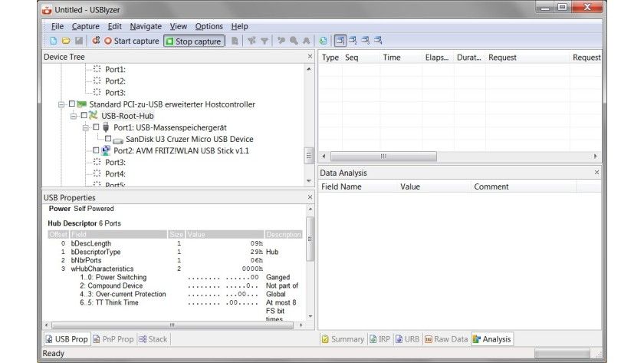Click the Device Tree scrollbar down arrow

coord(309,181)
